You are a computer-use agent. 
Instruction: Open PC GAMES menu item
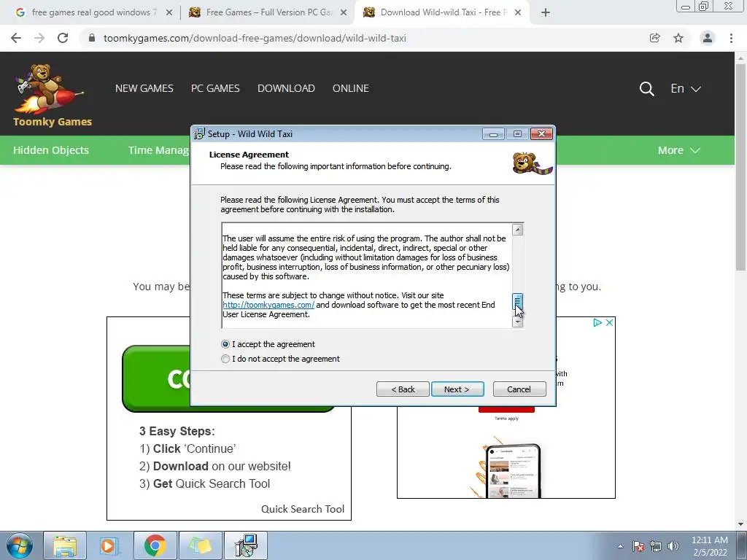pyautogui.click(x=215, y=88)
